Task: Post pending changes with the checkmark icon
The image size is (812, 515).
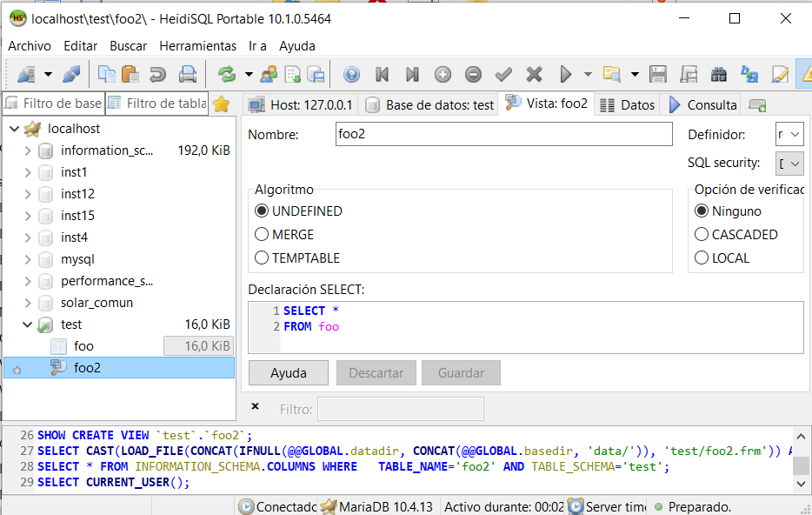Action: (503, 74)
